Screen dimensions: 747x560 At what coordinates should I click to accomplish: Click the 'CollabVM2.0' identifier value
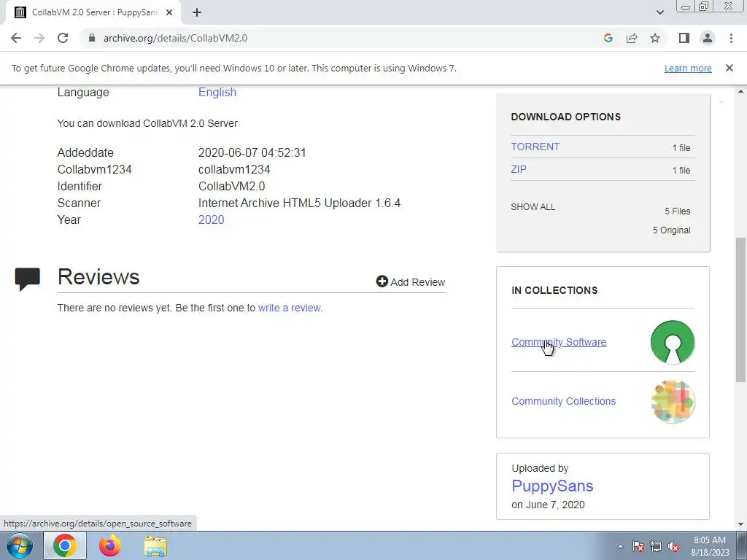tap(231, 186)
